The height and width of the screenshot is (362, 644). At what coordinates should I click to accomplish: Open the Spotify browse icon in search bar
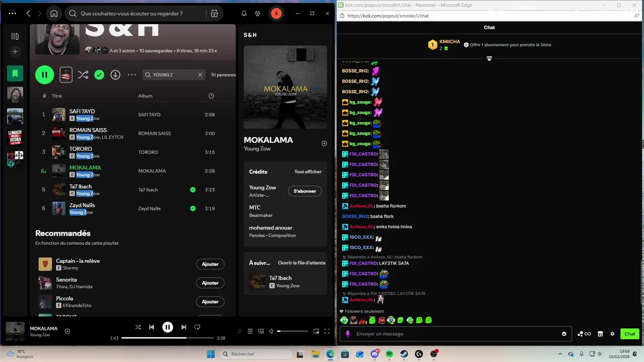click(214, 14)
